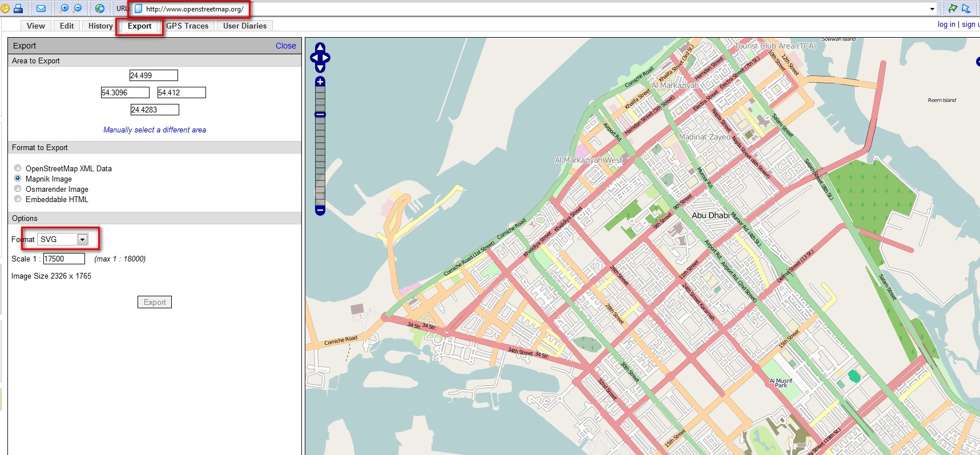Click the Madinat Zayed map label
Image resolution: width=980 pixels, height=455 pixels.
[705, 137]
